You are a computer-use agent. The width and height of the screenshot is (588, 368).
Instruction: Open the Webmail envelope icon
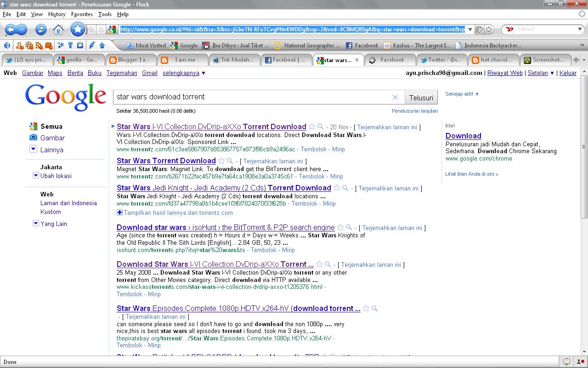[49, 46]
